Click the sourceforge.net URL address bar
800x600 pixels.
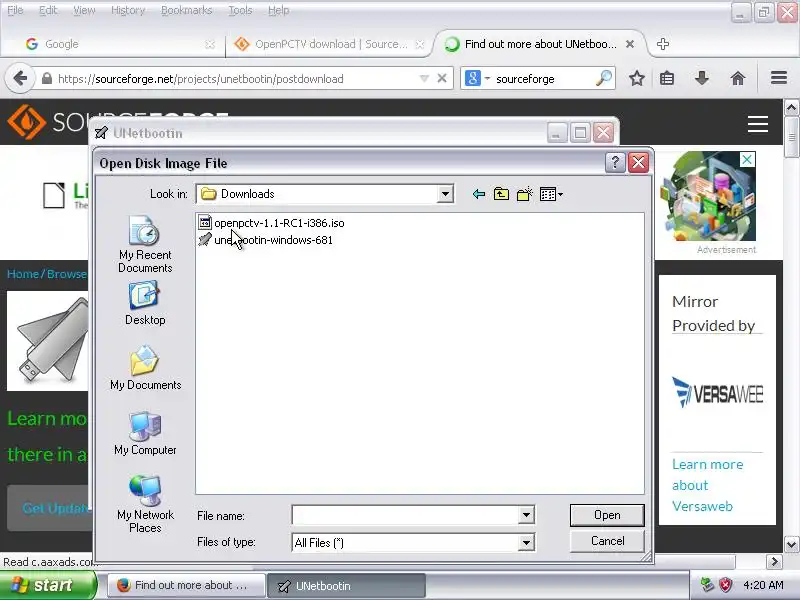[x=235, y=79]
